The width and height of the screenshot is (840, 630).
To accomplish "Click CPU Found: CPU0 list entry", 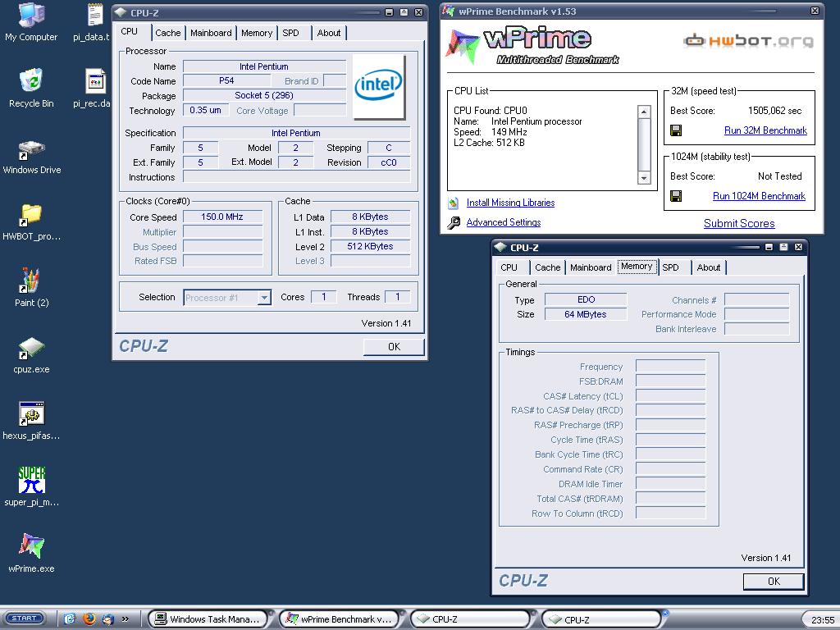I will (491, 111).
